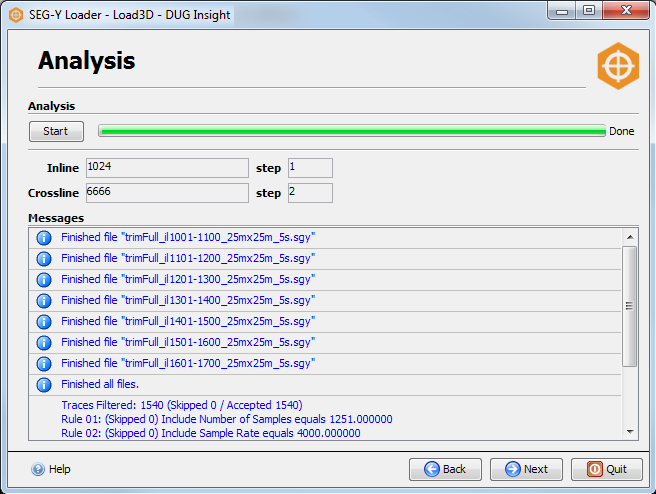Click info icon for il1401-1500 file message
Screen dimensions: 656x494
(x=44, y=322)
